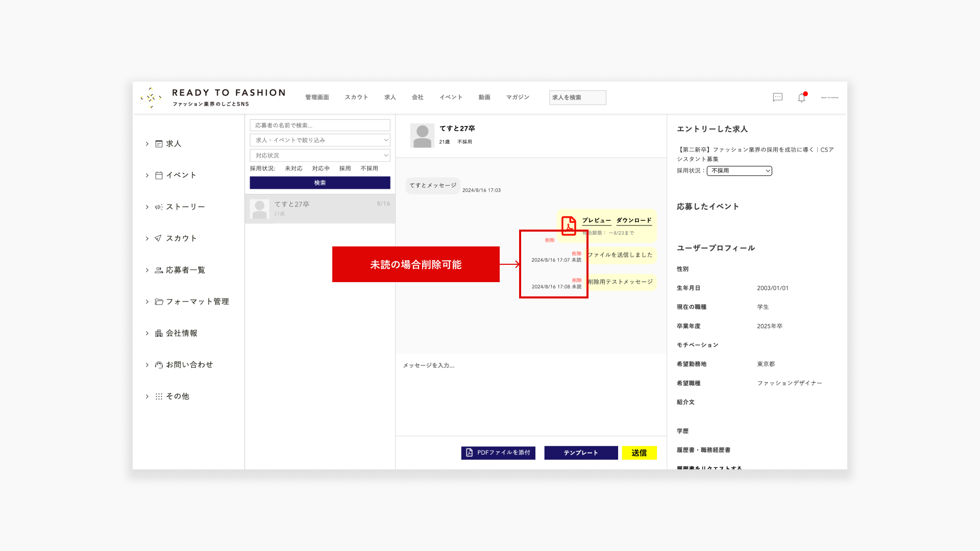
Task: Select the 不採用 status filter
Action: pyautogui.click(x=369, y=168)
